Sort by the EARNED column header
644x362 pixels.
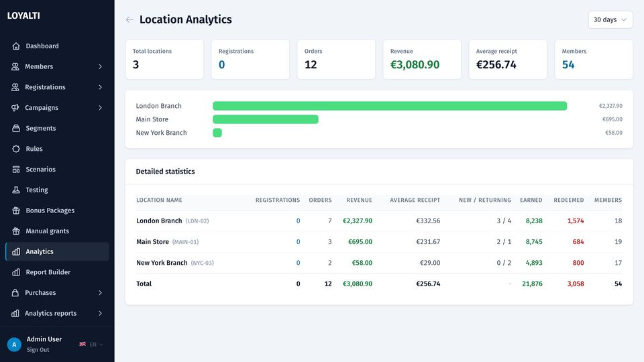pos(531,200)
